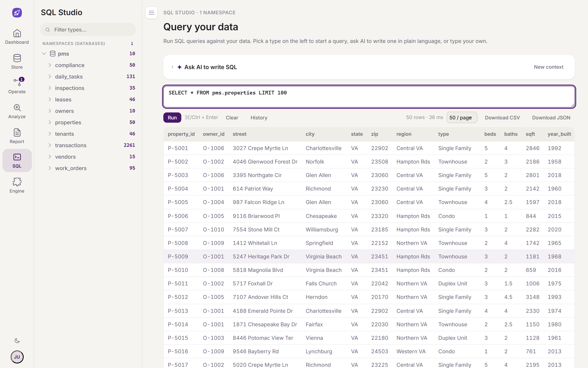Image resolution: width=588 pixels, height=368 pixels.
Task: Click cell Falls Church
Action: click(321, 284)
